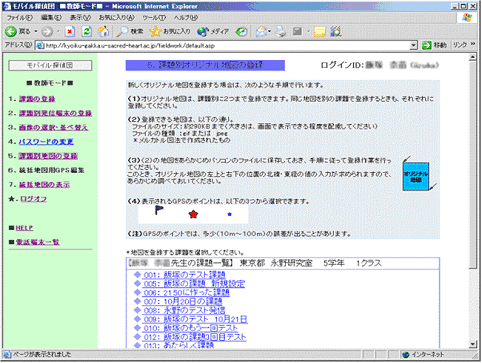Open the Favorites (お気に入り) menu
Viewport: 482px width, 363px height.
click(116, 17)
